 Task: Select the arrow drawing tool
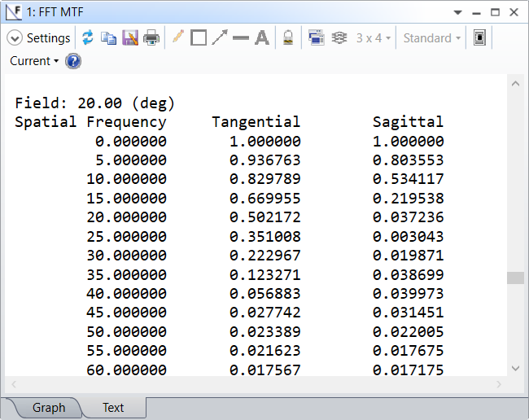coord(220,37)
